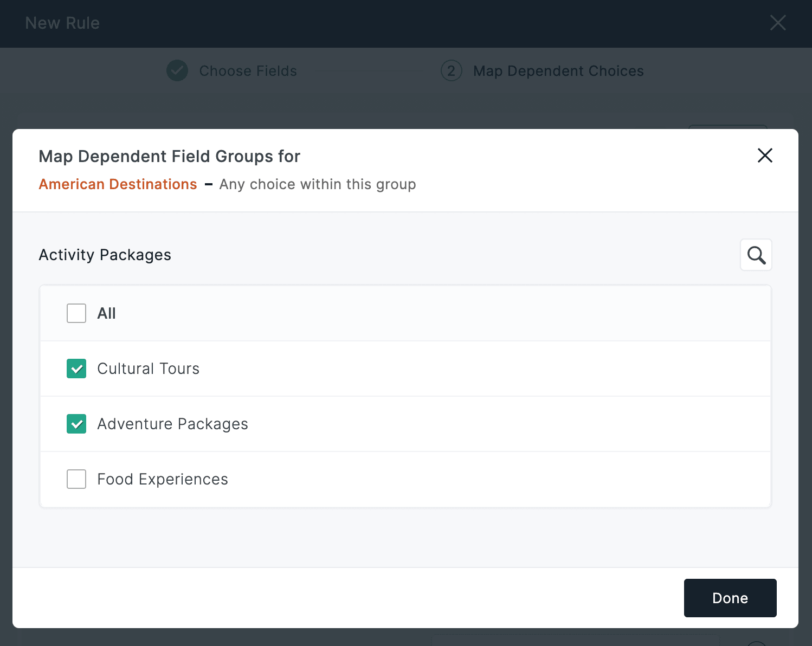This screenshot has width=812, height=646.
Task: Click the Food Experiences option label
Action: coord(163,479)
